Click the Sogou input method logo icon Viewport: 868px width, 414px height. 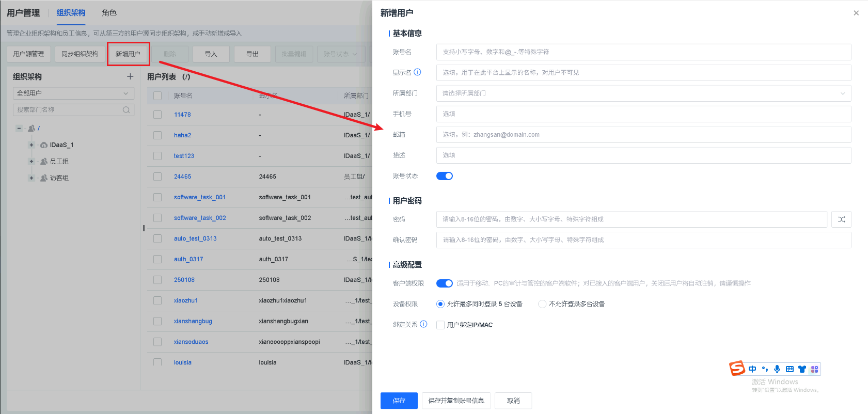pyautogui.click(x=737, y=369)
